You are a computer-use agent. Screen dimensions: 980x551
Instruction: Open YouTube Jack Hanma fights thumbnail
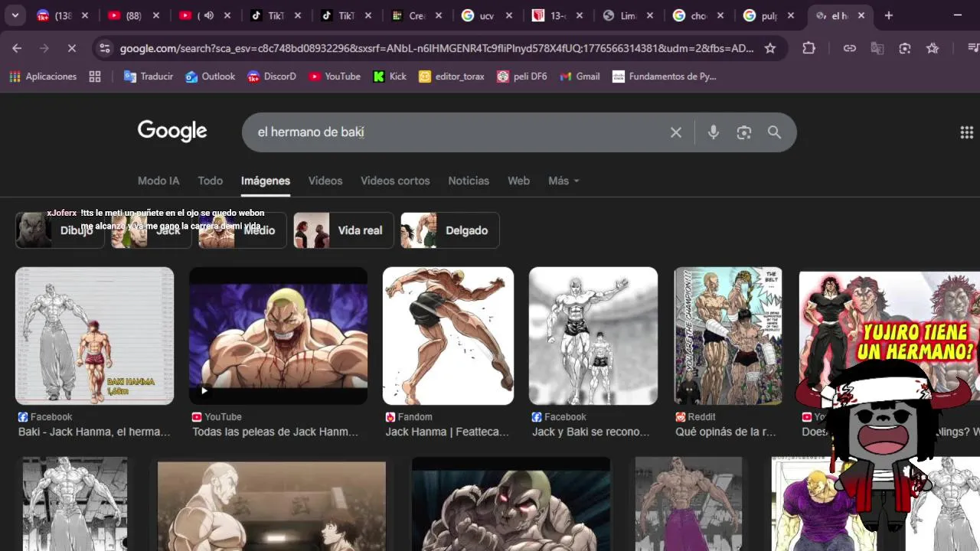point(278,335)
